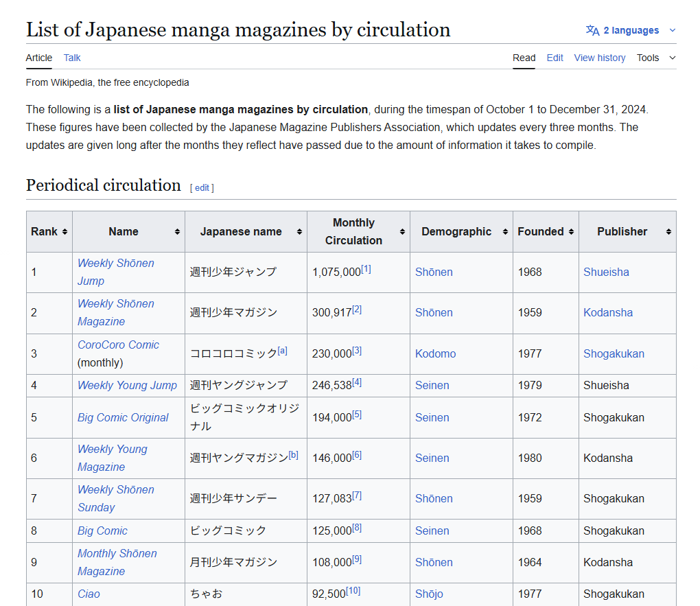Open CoroCoro Comic link
The image size is (700, 606).
118,345
